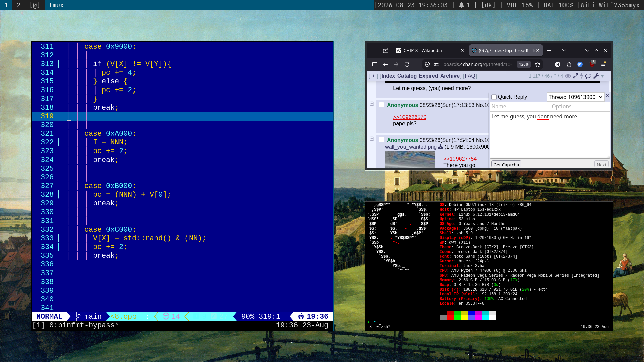Screen dimensions: 644x362
Task: Switch to workspace tag 2
Action: click(x=19, y=5)
